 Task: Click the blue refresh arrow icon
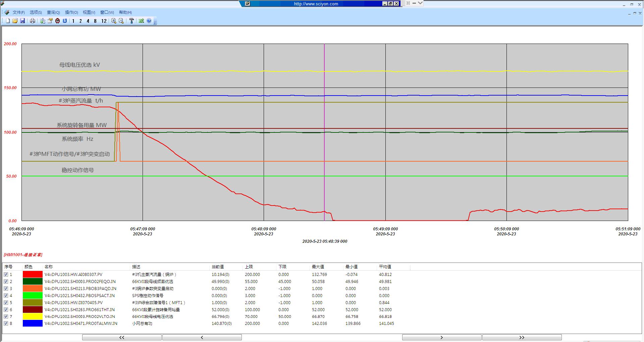coord(65,21)
